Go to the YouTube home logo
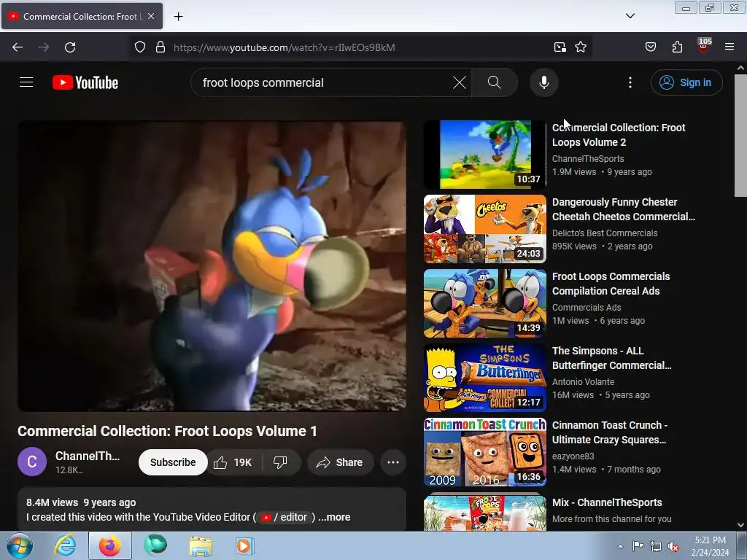The width and height of the screenshot is (747, 560). [85, 82]
